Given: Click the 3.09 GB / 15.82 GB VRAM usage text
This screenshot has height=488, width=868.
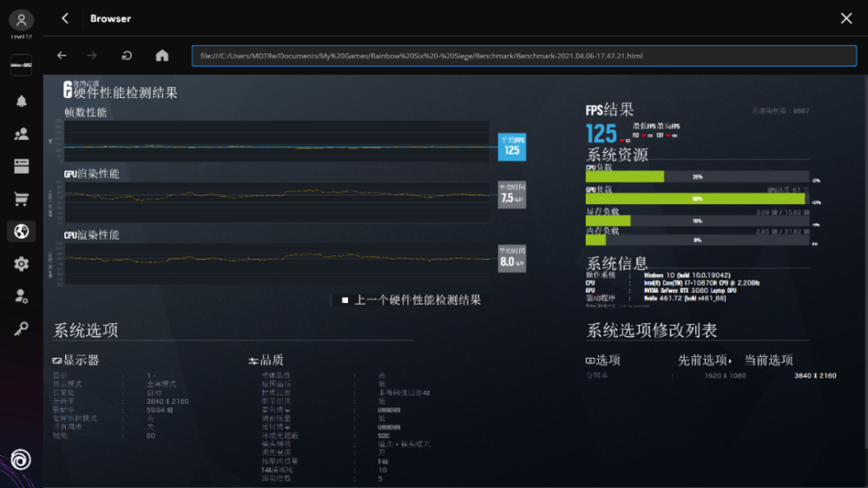Looking at the screenshot, I should point(782,212).
